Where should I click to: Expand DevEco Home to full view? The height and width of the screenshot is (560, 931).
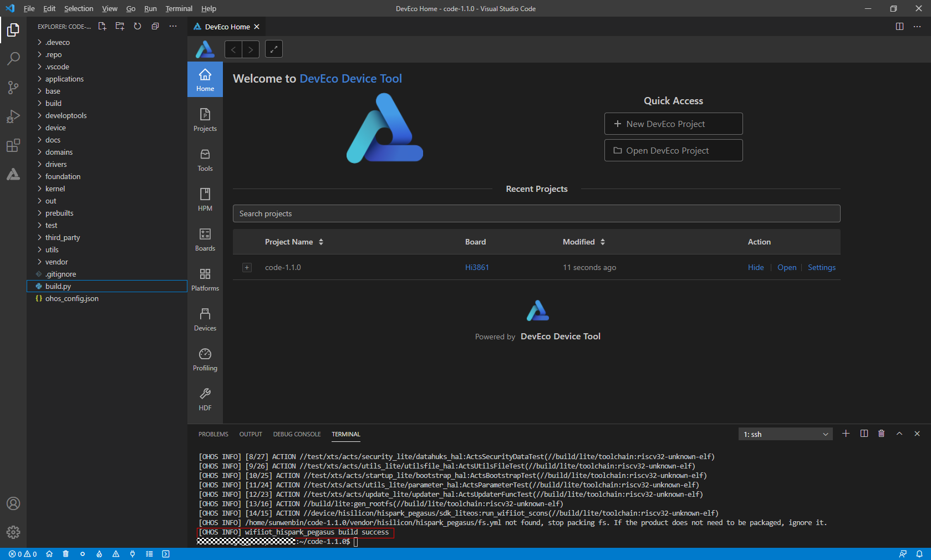click(274, 49)
